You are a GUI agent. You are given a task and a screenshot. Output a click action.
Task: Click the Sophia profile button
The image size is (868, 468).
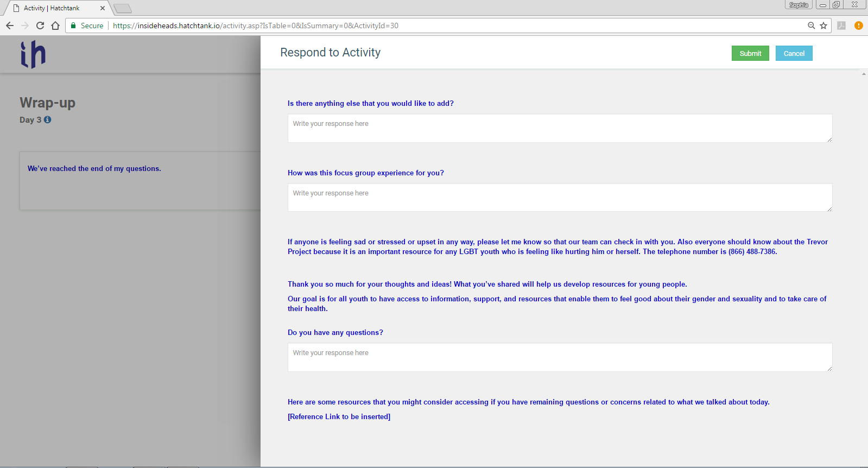pos(799,5)
